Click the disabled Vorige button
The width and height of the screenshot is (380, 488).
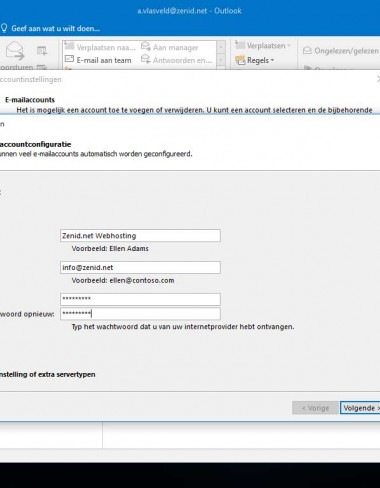(x=315, y=408)
